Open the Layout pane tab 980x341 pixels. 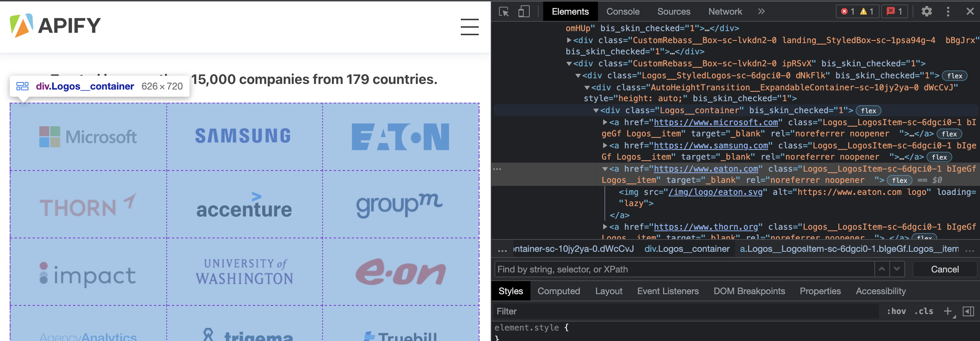609,291
